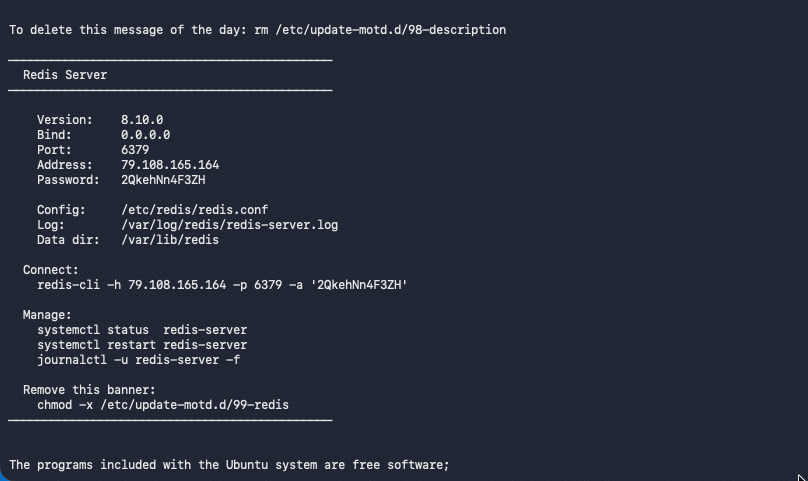This screenshot has height=481, width=808.
Task: Click the version number 8.10.0
Action: point(142,120)
